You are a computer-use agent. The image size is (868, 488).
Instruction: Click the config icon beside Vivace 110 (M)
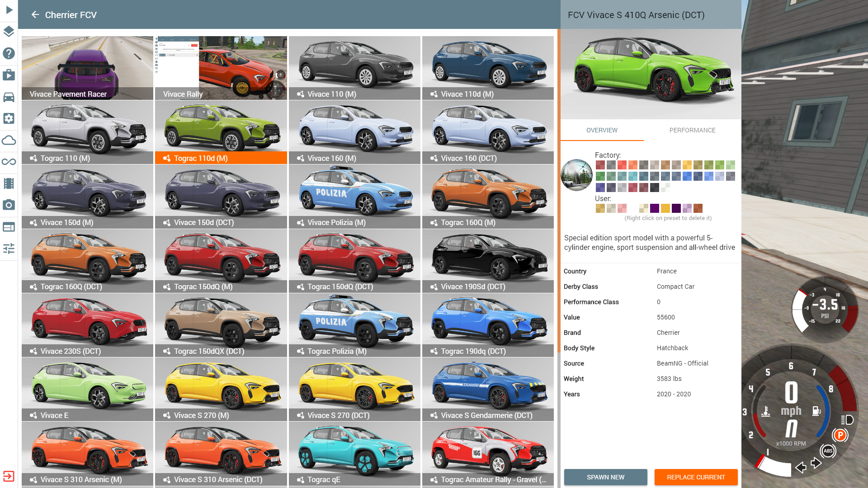tap(301, 94)
